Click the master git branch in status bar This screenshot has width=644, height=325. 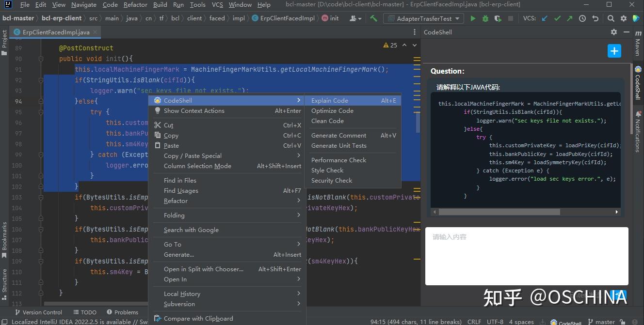[x=601, y=322]
